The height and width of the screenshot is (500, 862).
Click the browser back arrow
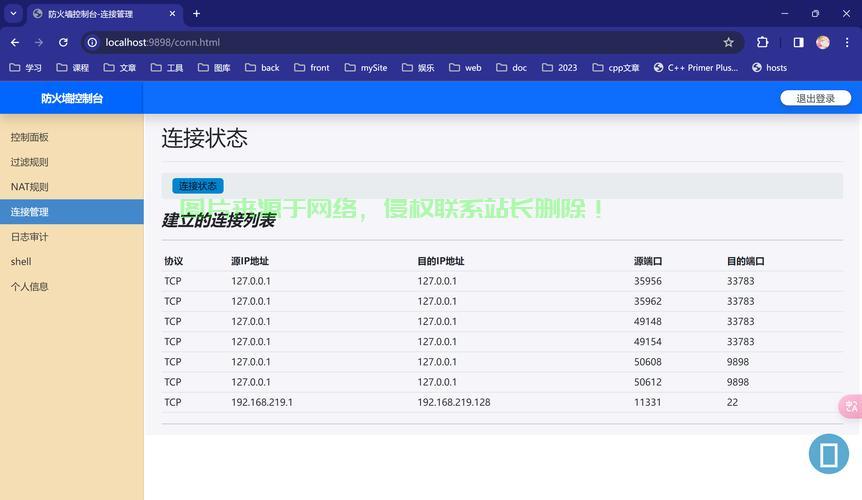(15, 43)
